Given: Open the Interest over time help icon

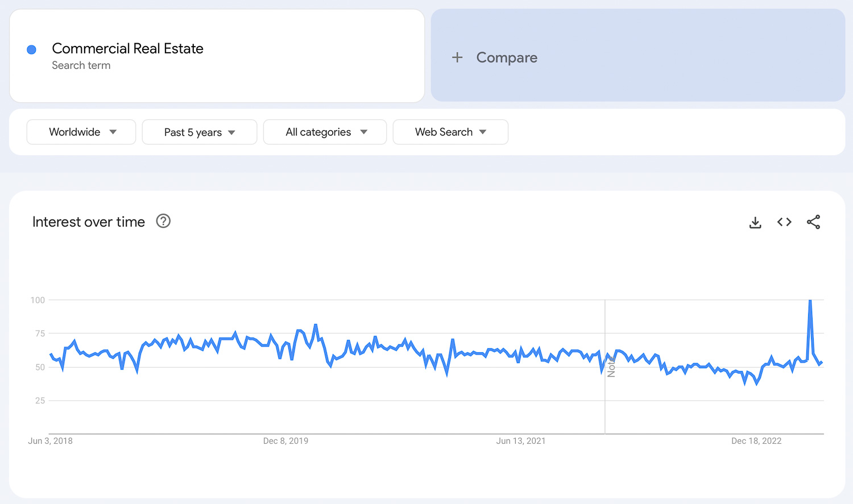Looking at the screenshot, I should coord(163,221).
